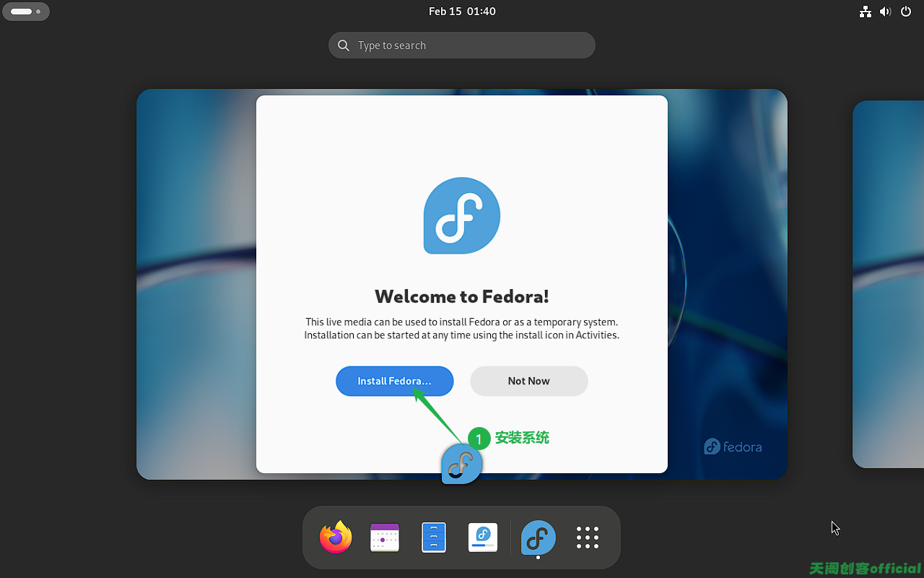Open the Install Fedora dock launcher

coord(483,538)
